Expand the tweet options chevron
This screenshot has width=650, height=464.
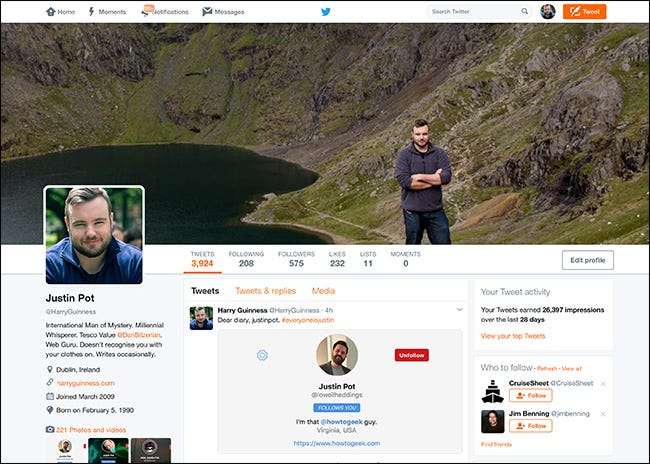click(x=459, y=310)
